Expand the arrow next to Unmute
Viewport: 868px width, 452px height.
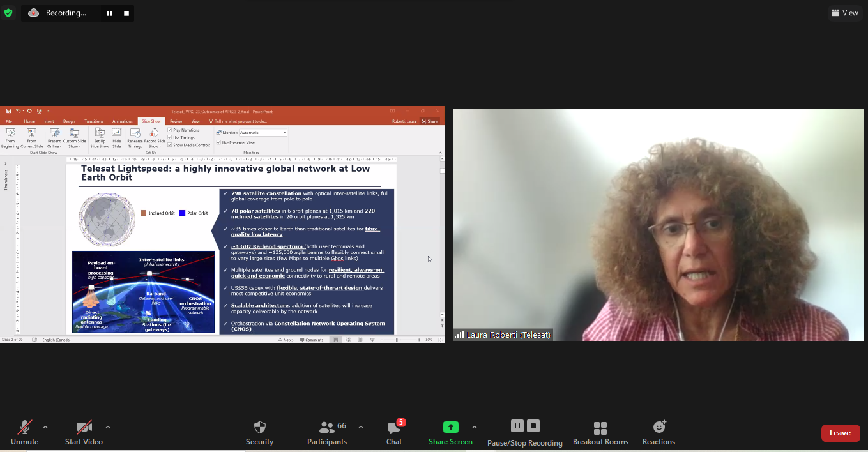click(x=45, y=427)
